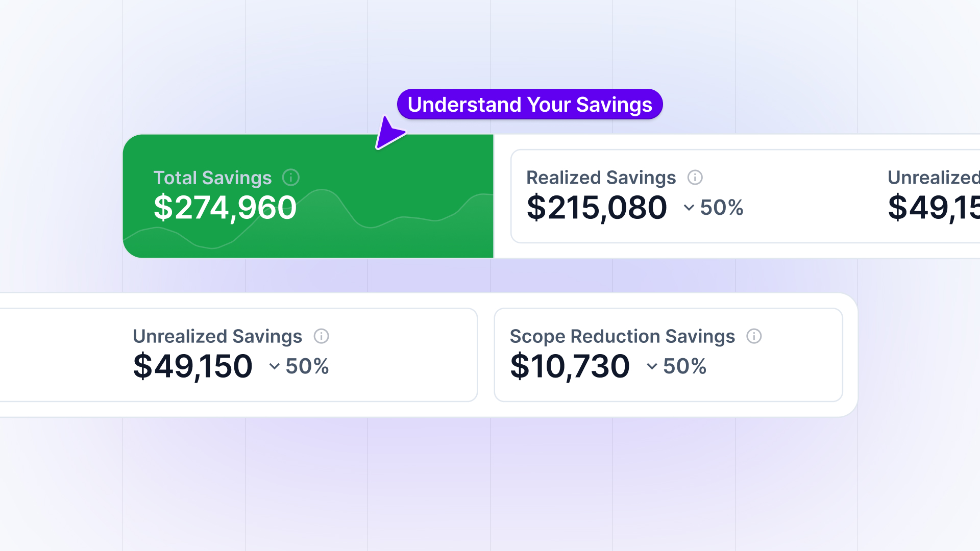The height and width of the screenshot is (551, 980).
Task: Click the 50% indicator on Realized Savings
Action: (722, 208)
